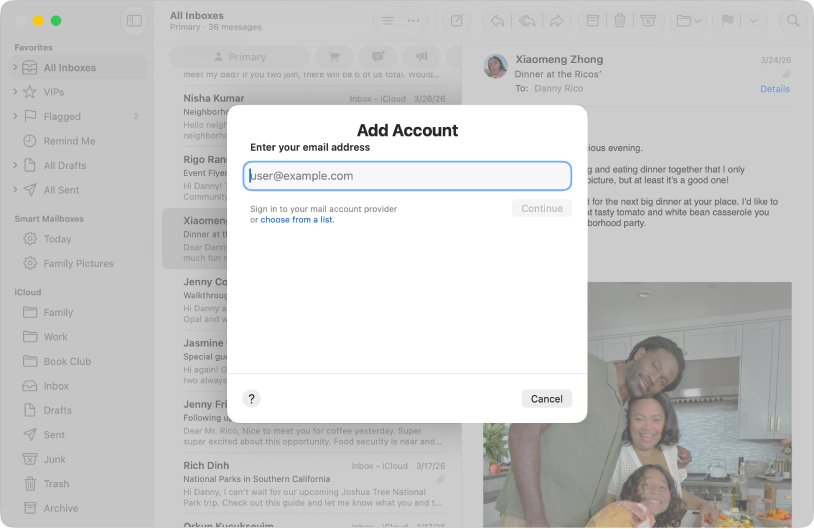Open the Today smart mailbox
Image resolution: width=814 pixels, height=529 pixels.
[x=78, y=239]
